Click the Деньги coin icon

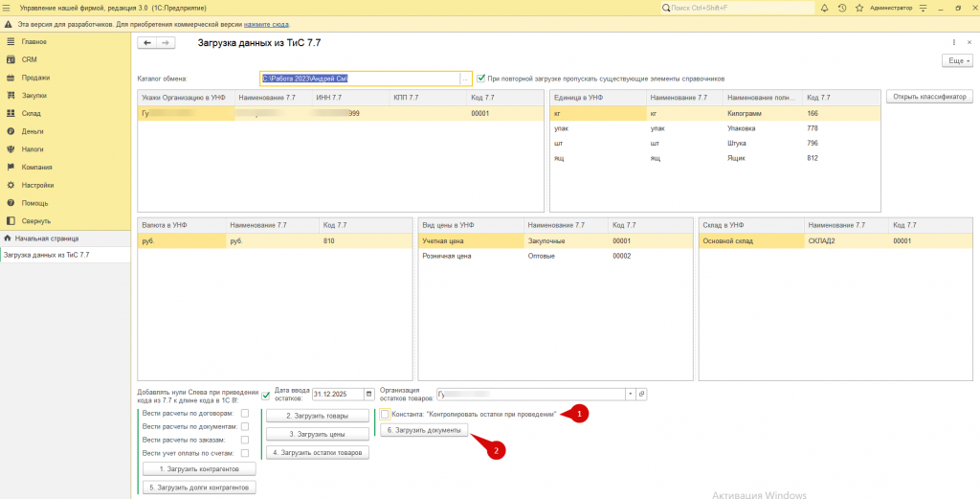(x=10, y=131)
